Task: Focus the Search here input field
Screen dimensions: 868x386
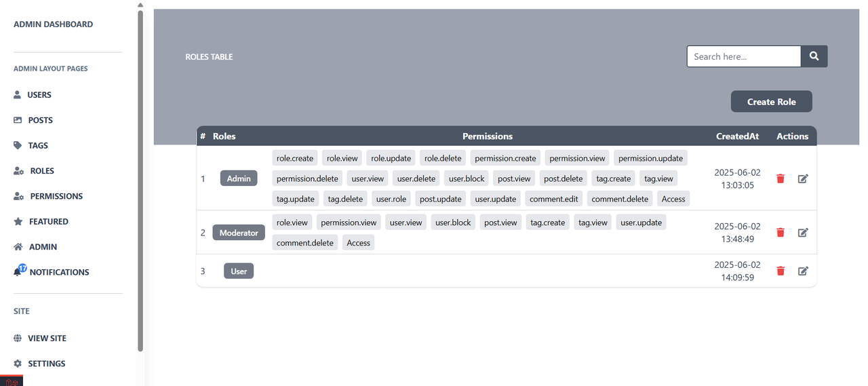Action: point(744,56)
